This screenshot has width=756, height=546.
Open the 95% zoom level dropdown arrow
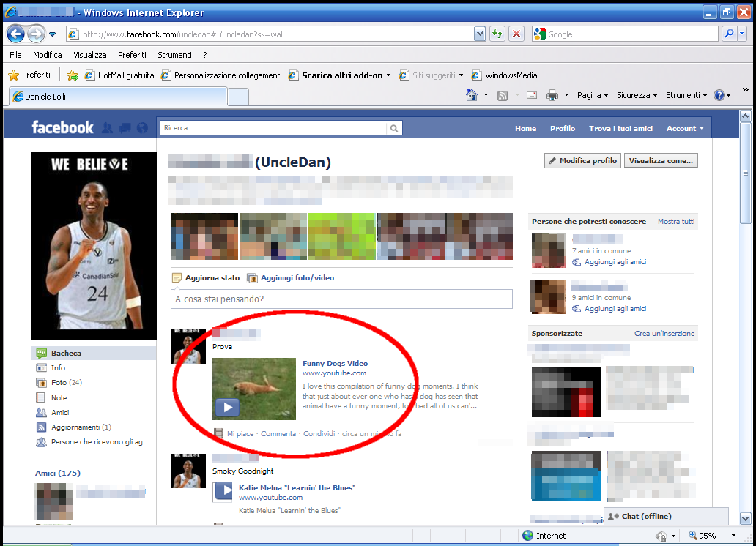[x=733, y=536]
